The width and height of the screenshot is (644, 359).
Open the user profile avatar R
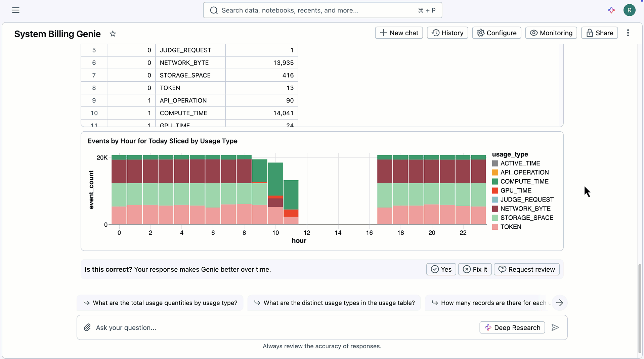[x=629, y=10]
